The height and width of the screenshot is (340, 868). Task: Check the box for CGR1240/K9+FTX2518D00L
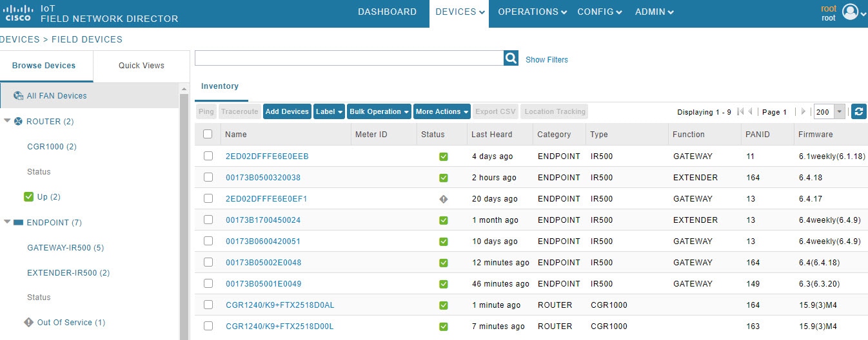(x=208, y=326)
